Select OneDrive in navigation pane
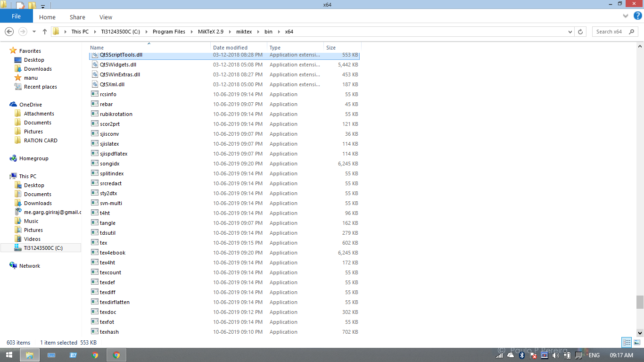Viewport: 644px width, 362px height. 30,105
